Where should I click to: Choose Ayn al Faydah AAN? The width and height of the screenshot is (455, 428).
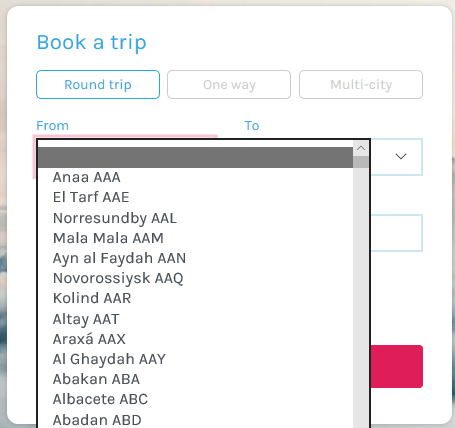point(195,258)
